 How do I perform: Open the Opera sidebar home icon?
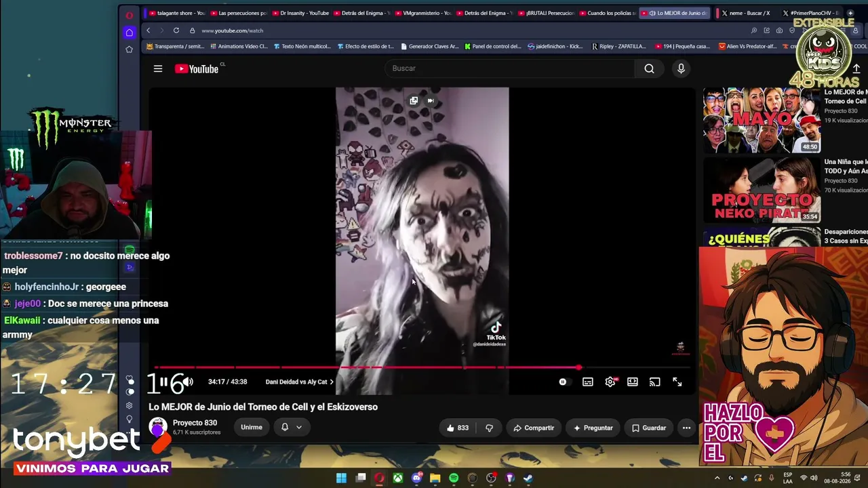click(x=129, y=33)
